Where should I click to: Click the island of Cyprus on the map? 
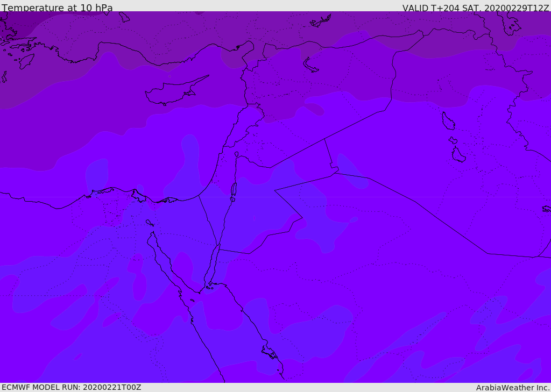(x=176, y=91)
